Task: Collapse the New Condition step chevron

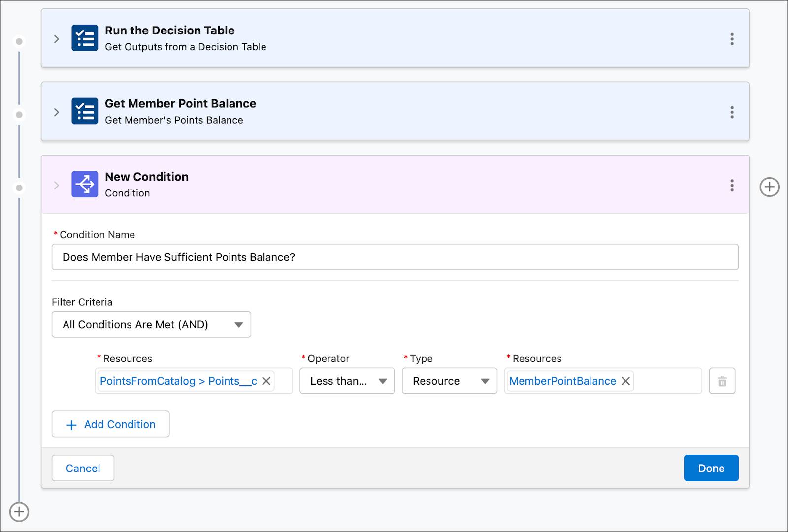Action: 56,186
